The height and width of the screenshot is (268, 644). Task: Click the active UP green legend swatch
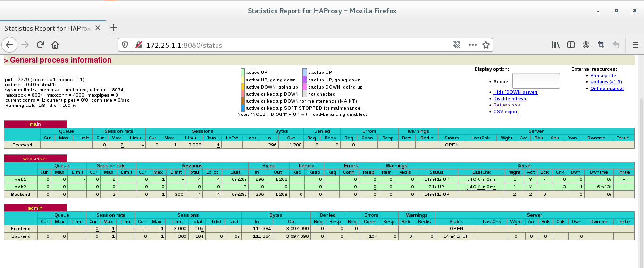(x=243, y=73)
